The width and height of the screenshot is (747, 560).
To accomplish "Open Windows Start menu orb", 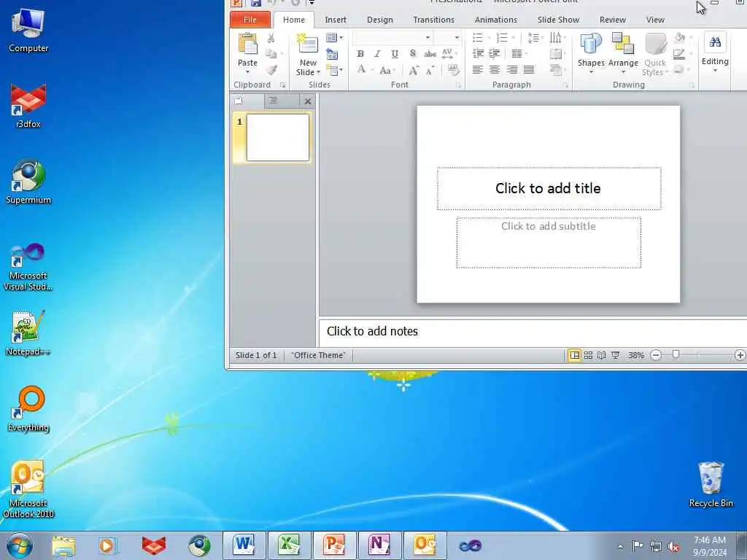I will tap(19, 546).
